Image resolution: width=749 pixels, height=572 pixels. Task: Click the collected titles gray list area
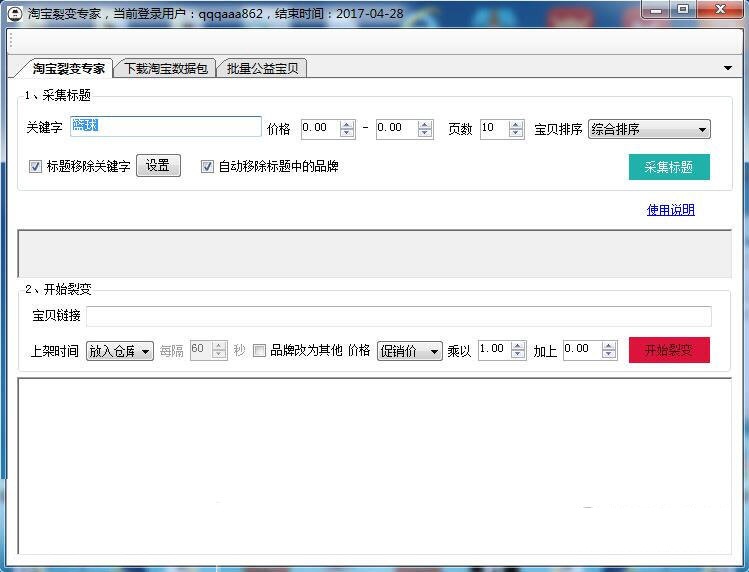(374, 253)
